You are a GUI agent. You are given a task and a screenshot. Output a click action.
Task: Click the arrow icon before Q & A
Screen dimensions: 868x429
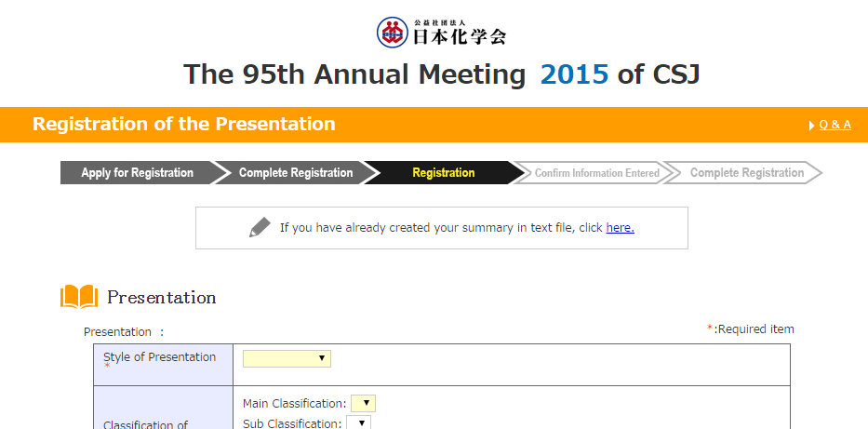point(811,126)
